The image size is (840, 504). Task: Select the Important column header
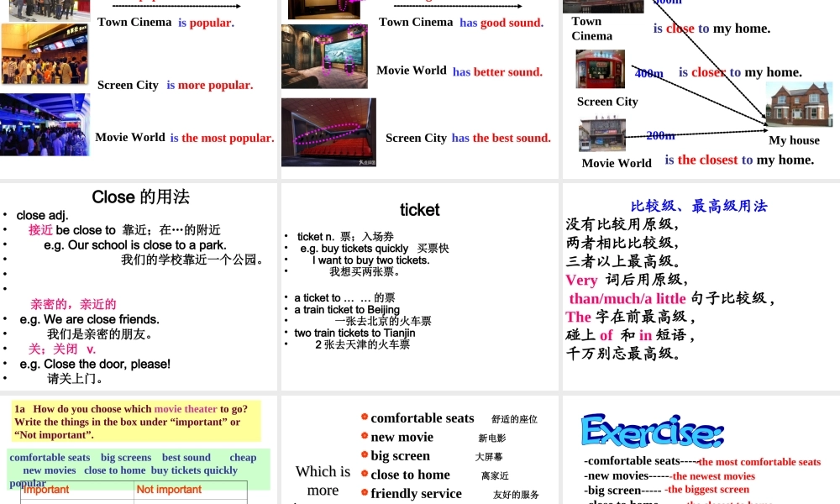pos(46,490)
